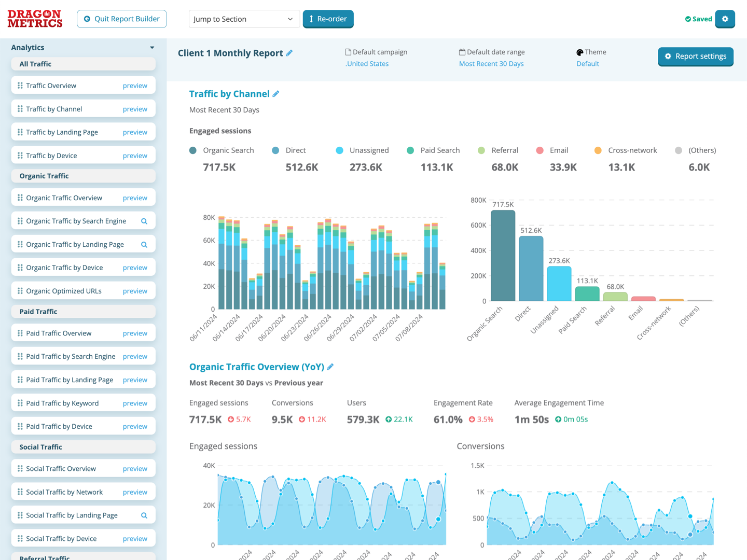Preview Social Traffic by Network
Viewport: 747px width, 560px height.
click(135, 492)
